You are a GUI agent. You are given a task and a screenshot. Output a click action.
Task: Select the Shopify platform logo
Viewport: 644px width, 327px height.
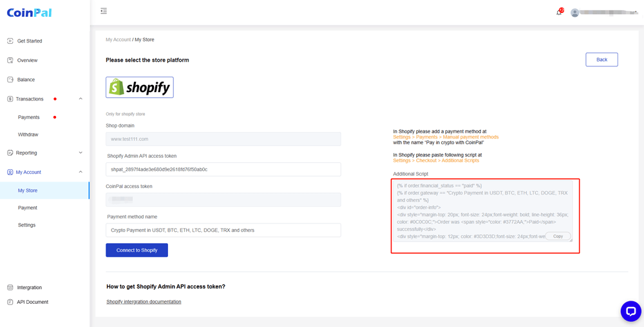(140, 87)
